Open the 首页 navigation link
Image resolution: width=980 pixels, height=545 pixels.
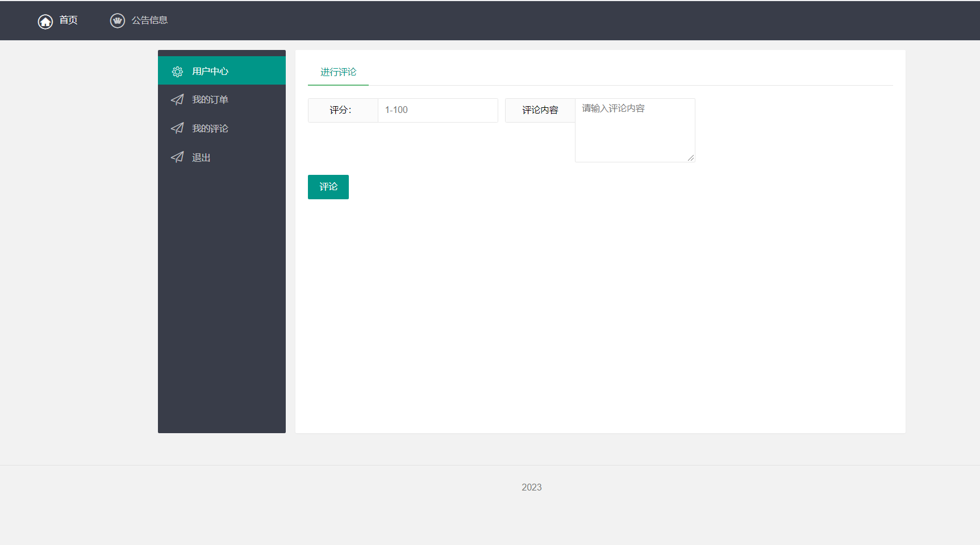pyautogui.click(x=69, y=20)
